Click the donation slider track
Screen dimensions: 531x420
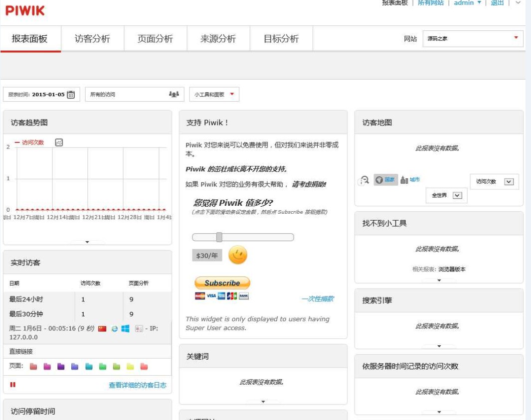coord(243,237)
